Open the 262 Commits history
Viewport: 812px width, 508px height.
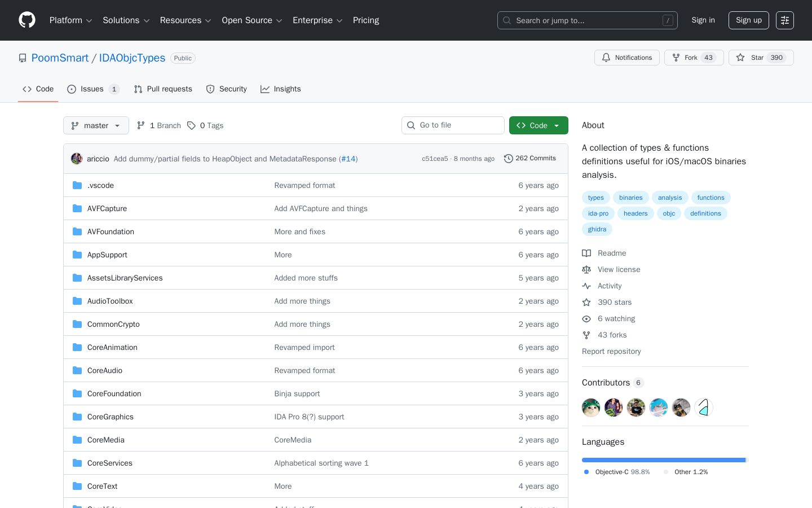point(530,159)
